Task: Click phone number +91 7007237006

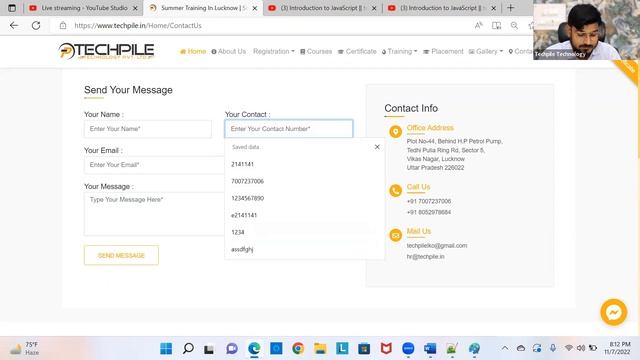Action: coord(429,201)
